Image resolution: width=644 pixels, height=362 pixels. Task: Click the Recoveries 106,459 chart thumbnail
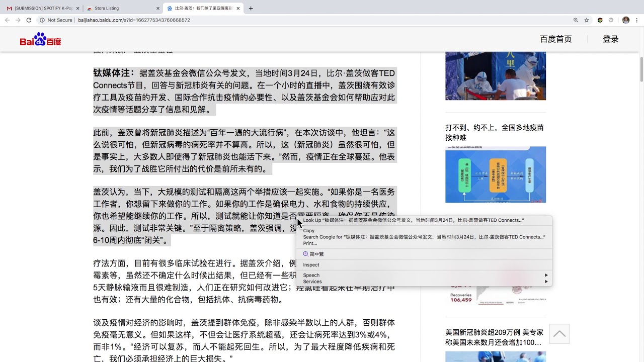[x=496, y=296]
